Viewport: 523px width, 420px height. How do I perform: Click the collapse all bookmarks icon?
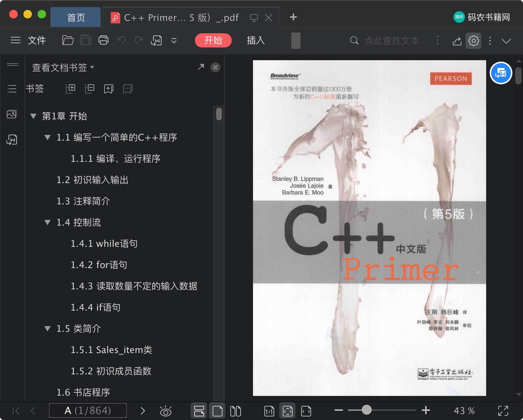point(90,89)
